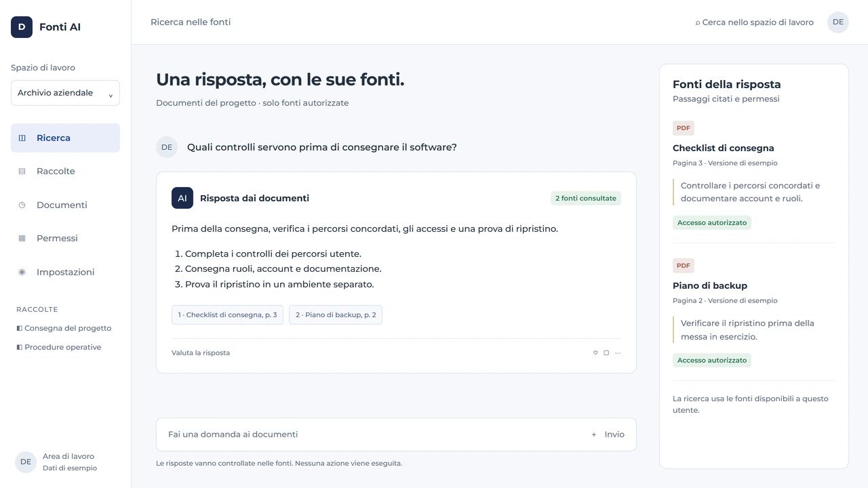The height and width of the screenshot is (488, 868).
Task: Click the Cerca nello spazio di lavoro search
Action: [x=754, y=22]
